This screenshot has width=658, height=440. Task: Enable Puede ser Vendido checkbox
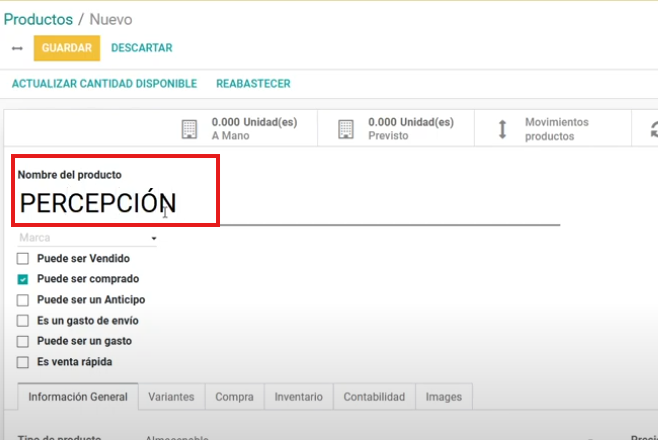point(23,258)
